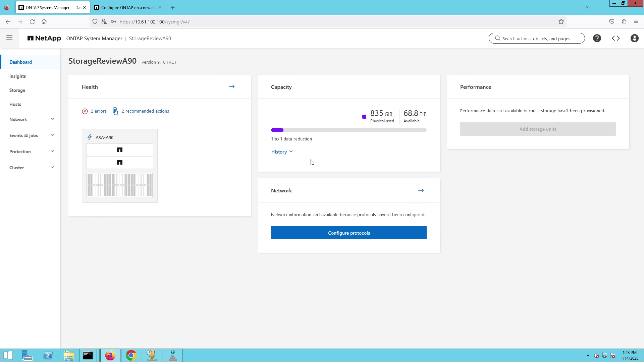Open File Explorer from the taskbar
The image size is (644, 362).
[x=69, y=355]
